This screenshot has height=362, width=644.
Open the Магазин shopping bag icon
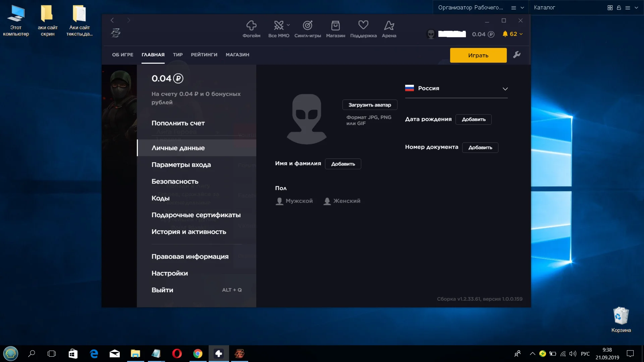[335, 26]
